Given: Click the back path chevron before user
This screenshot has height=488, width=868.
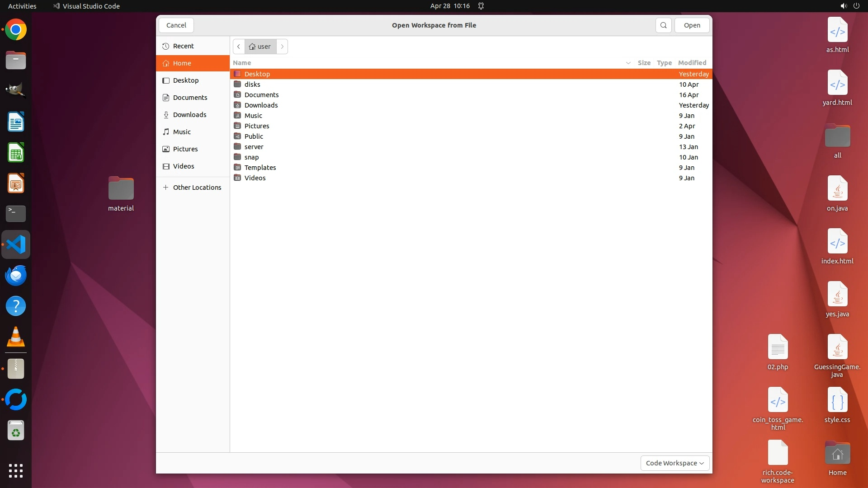Looking at the screenshot, I should (x=239, y=47).
